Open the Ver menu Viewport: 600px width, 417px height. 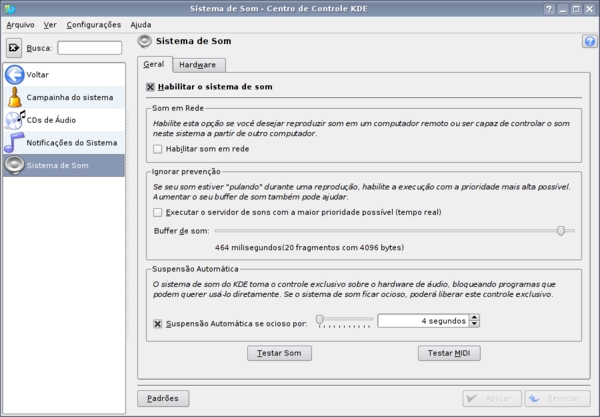coord(50,25)
